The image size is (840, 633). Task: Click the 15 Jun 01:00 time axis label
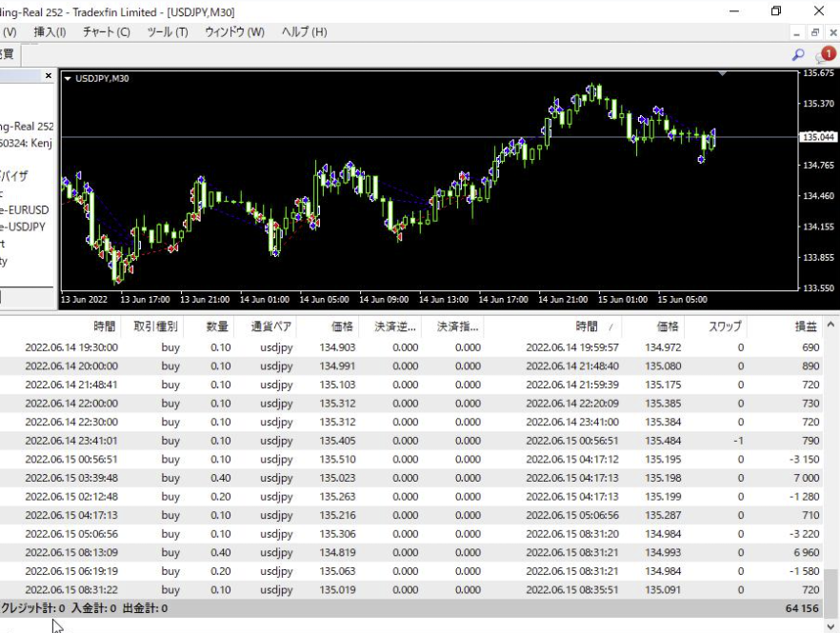[x=622, y=300]
